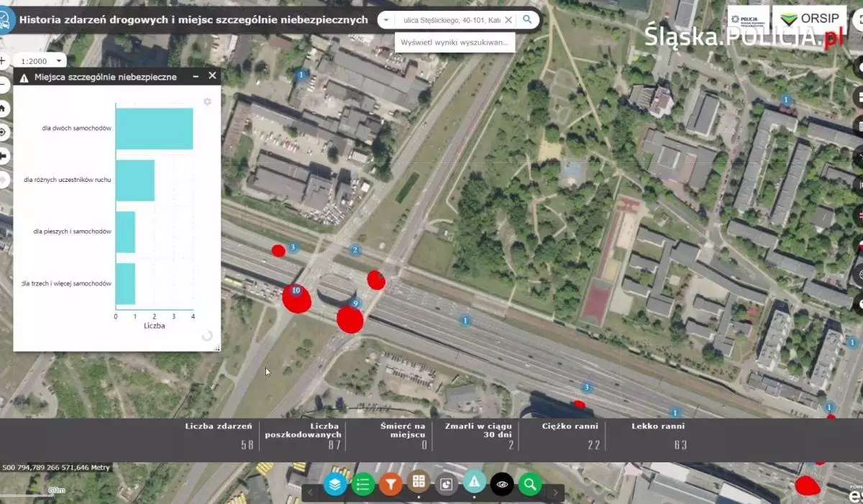The image size is (863, 504).
Task: Click the my location target button
Action: pos(3,132)
